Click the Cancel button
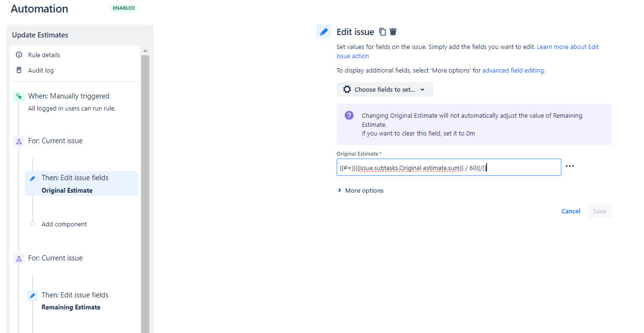 point(571,211)
